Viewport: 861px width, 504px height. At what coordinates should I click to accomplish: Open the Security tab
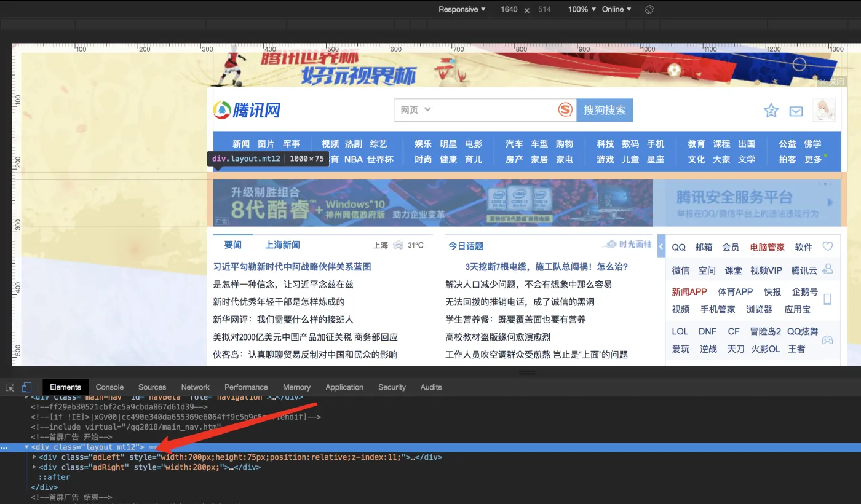point(392,387)
